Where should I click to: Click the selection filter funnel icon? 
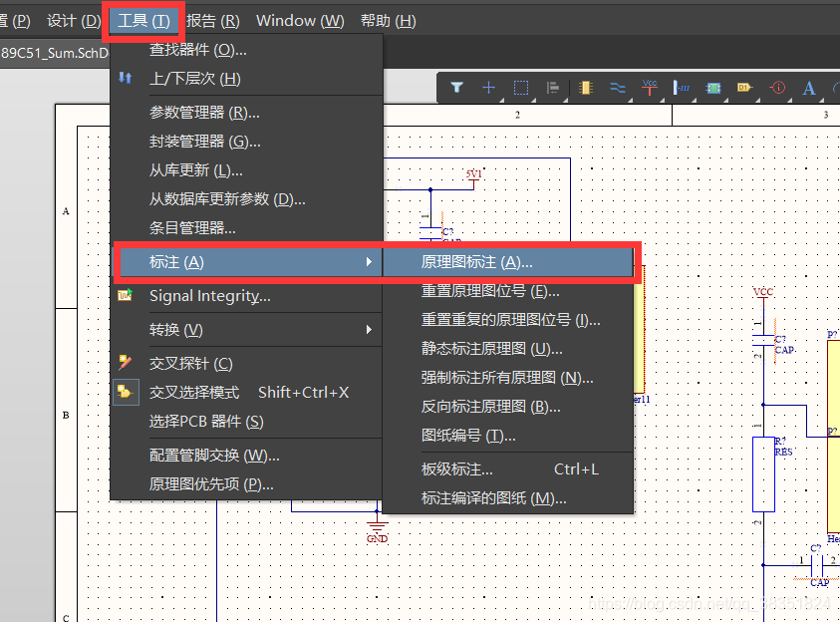[x=457, y=88]
